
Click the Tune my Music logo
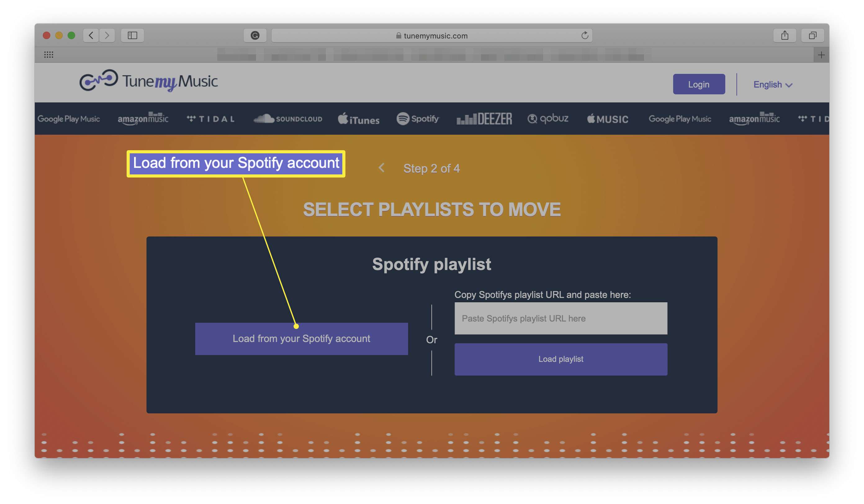[148, 81]
